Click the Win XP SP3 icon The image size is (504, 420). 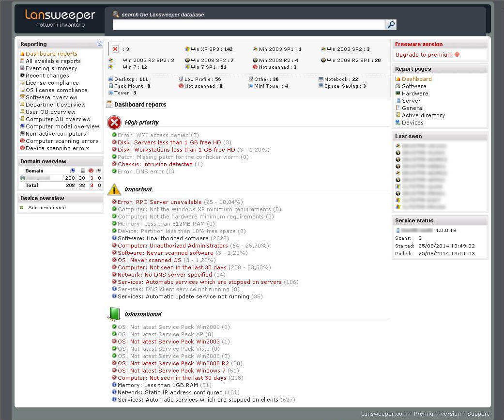(x=187, y=49)
